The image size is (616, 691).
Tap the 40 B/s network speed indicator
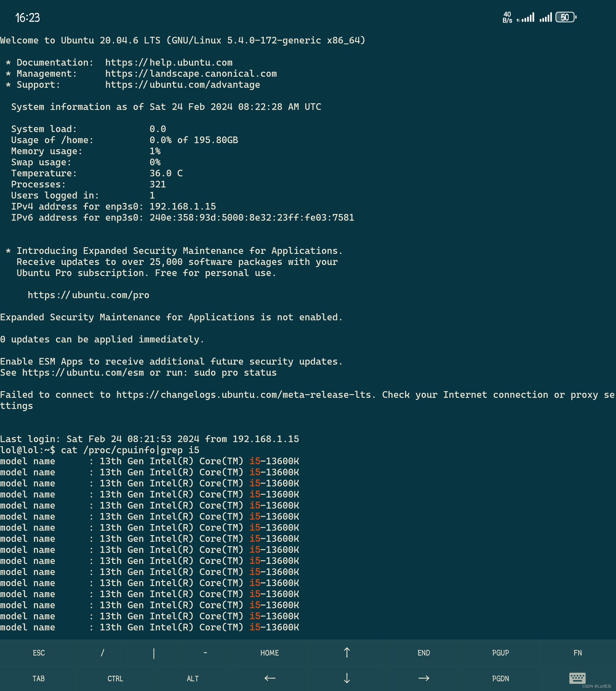coord(507,17)
